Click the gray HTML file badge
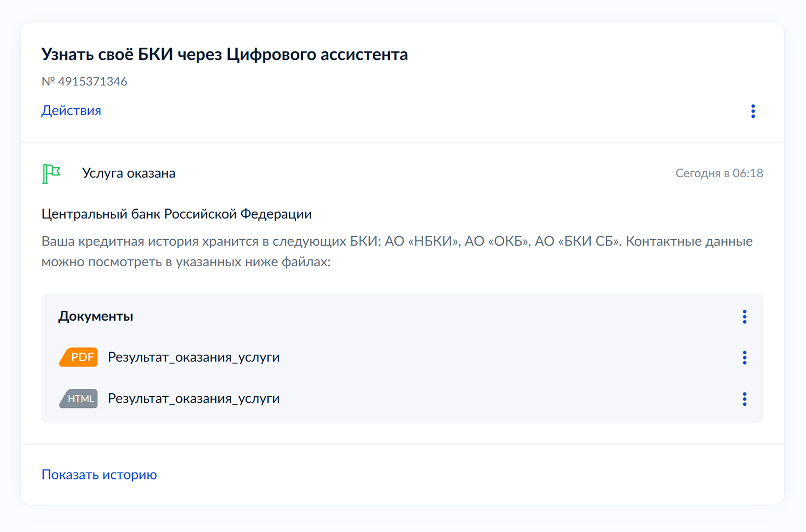 point(78,398)
